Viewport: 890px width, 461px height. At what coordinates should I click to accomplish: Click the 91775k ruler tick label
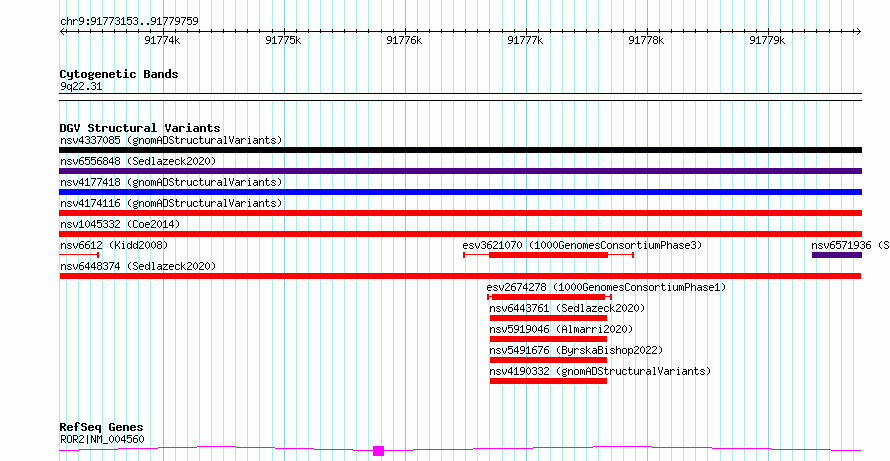[283, 40]
